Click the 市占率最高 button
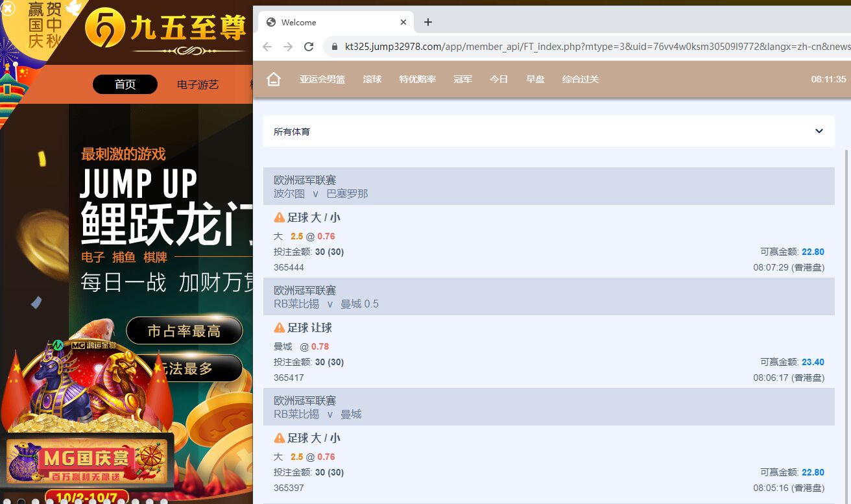This screenshot has width=851, height=504. tap(184, 331)
